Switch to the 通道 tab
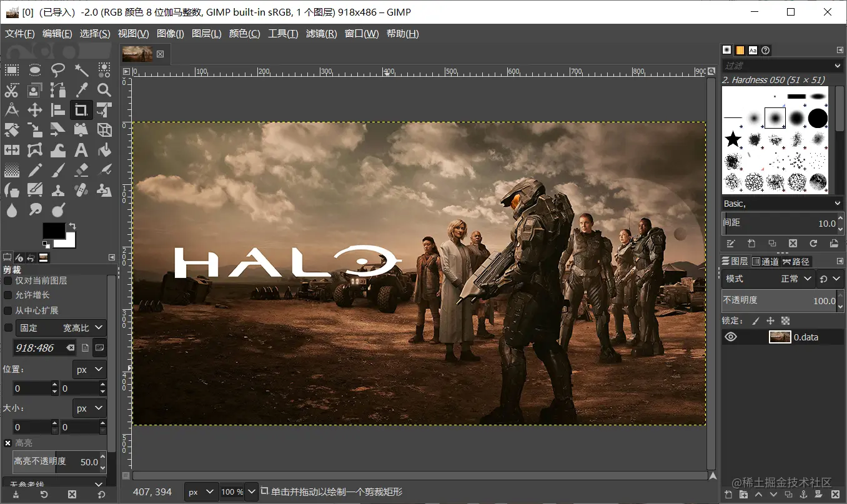 coord(765,262)
